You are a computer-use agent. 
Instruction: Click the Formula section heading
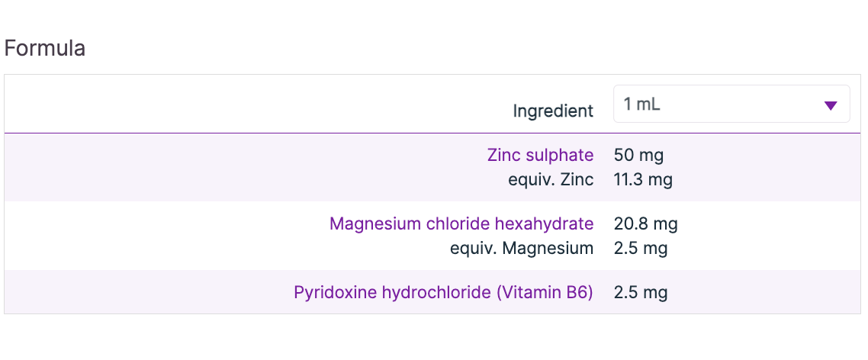pyautogui.click(x=45, y=48)
